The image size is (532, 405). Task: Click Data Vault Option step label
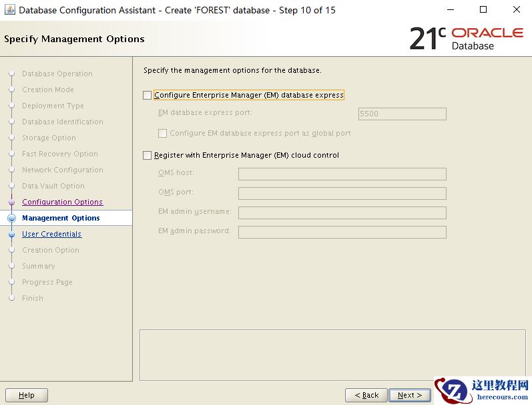[x=53, y=186]
